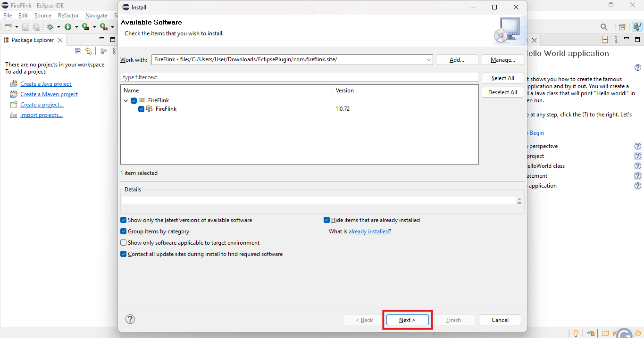The height and width of the screenshot is (338, 644).
Task: Collapse the FireFlink category tree node
Action: point(126,100)
